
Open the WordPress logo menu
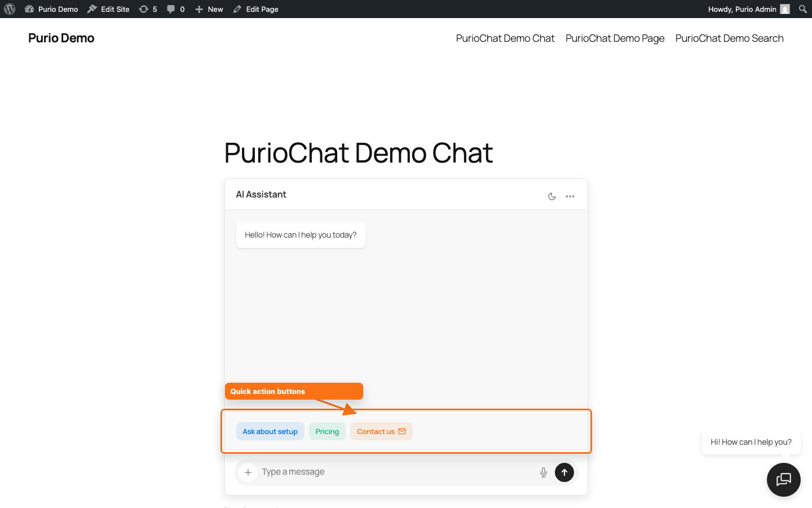coord(10,9)
